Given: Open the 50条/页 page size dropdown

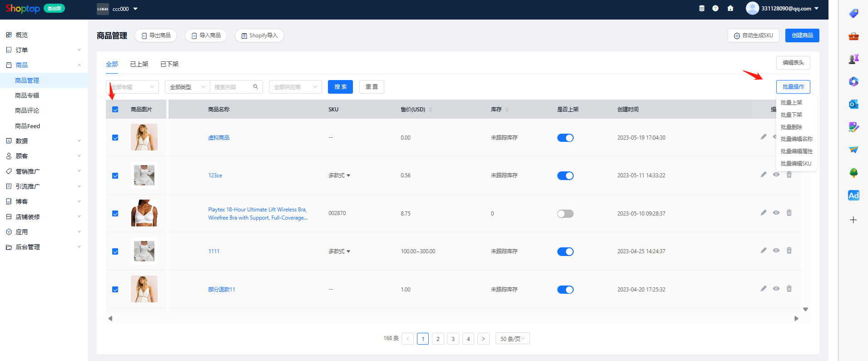Looking at the screenshot, I should [x=512, y=339].
